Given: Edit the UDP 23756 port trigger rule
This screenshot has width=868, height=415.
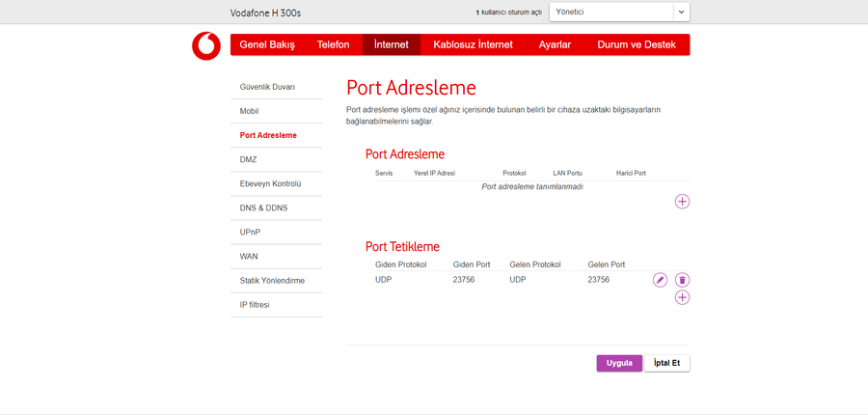Looking at the screenshot, I should pyautogui.click(x=660, y=280).
